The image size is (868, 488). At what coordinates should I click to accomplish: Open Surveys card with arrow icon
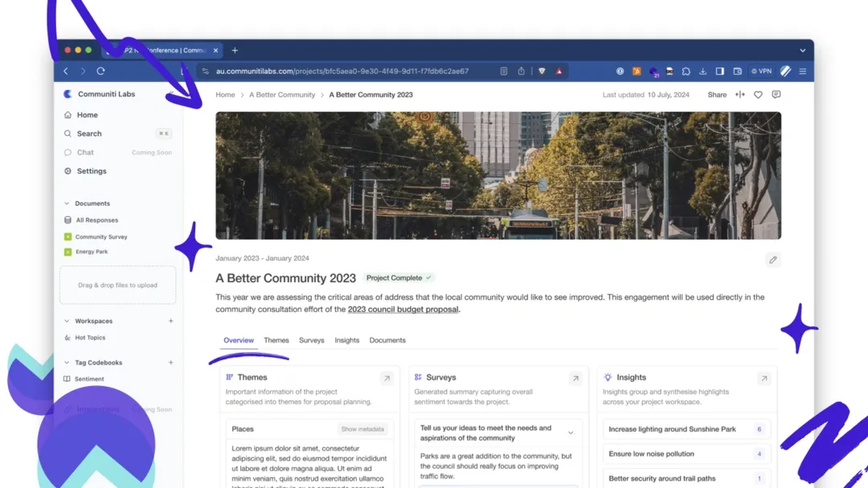[575, 379]
